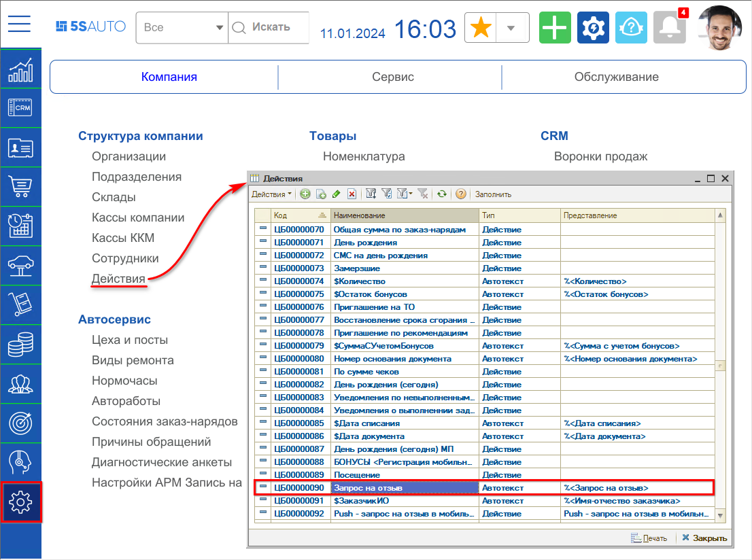The height and width of the screenshot is (560, 752).
Task: Open Воронки продаж link
Action: 600,156
